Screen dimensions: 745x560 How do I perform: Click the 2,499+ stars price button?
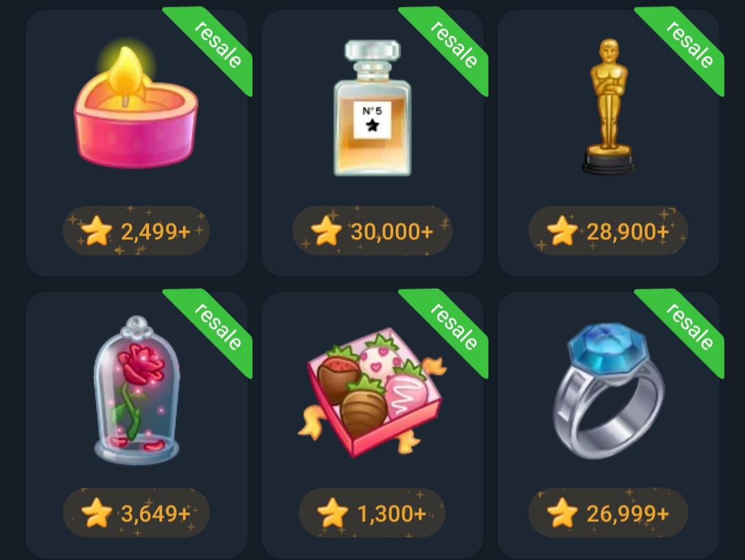(x=137, y=231)
